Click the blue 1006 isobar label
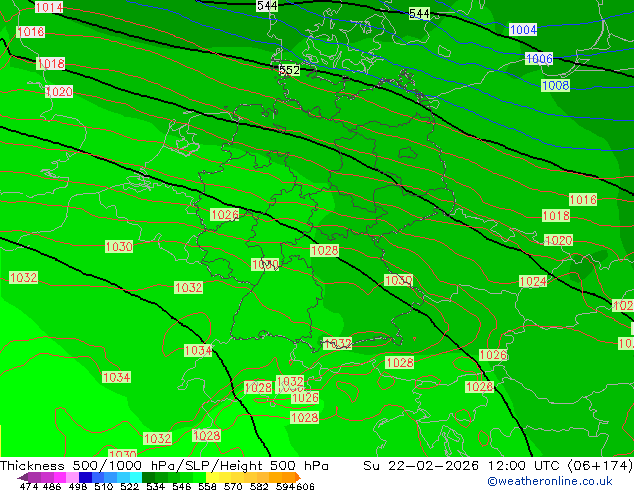The width and height of the screenshot is (634, 490). [x=539, y=59]
